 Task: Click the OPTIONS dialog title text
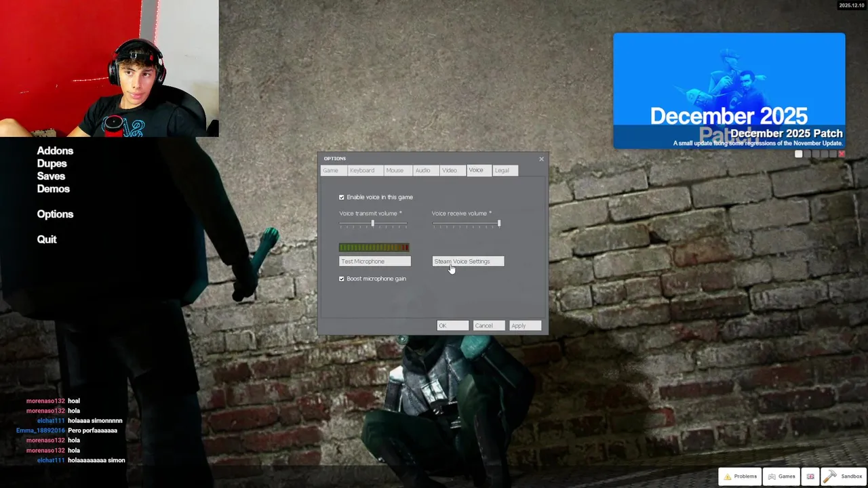pos(335,159)
